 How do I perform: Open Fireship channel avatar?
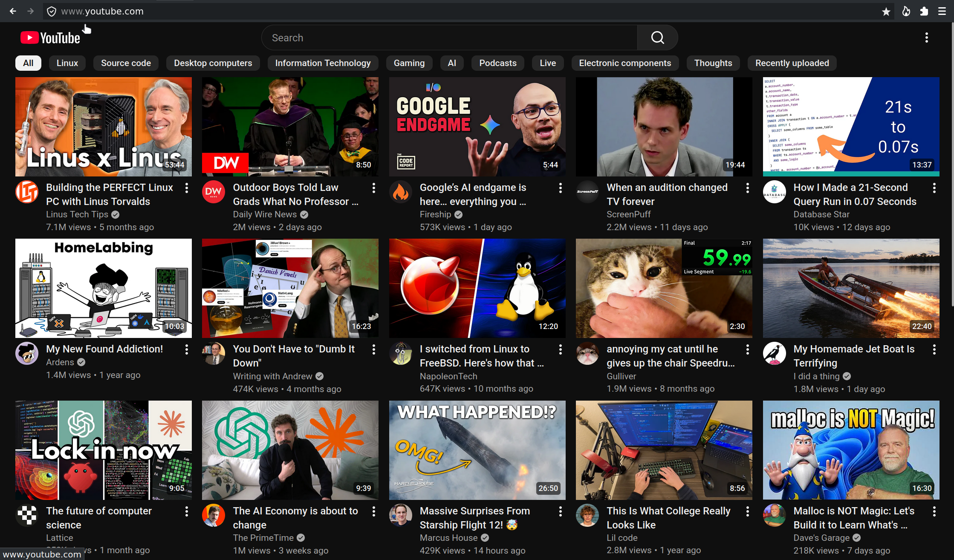click(x=401, y=192)
